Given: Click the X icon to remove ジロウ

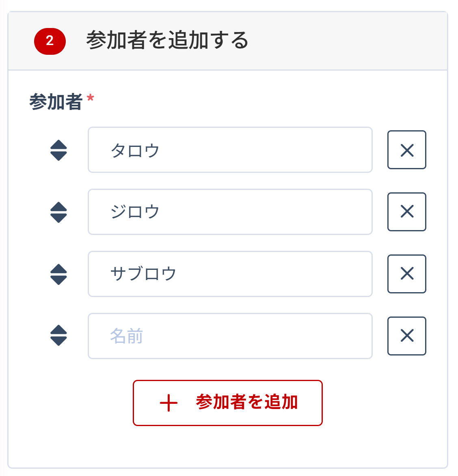Looking at the screenshot, I should tap(406, 212).
